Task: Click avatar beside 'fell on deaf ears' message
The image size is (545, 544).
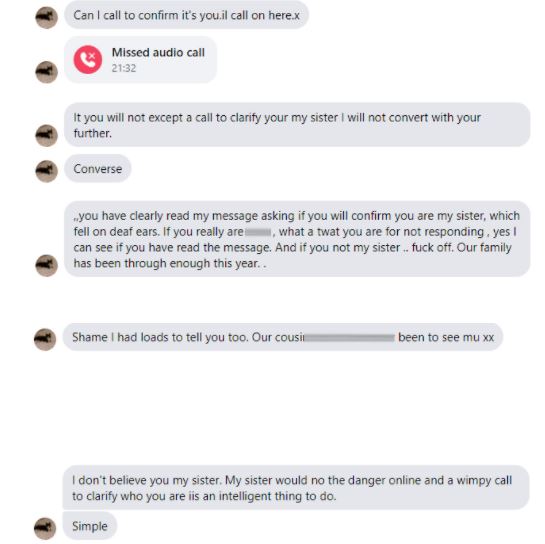Action: 47,265
